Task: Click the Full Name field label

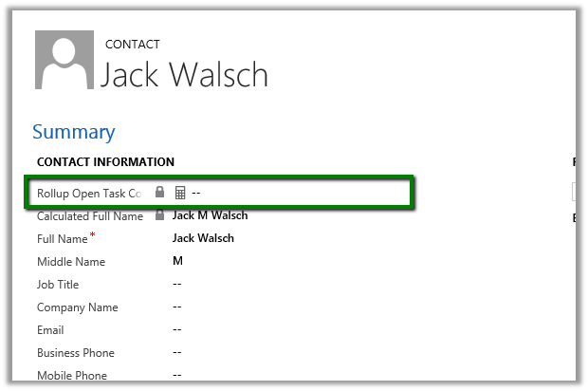Action: point(63,239)
